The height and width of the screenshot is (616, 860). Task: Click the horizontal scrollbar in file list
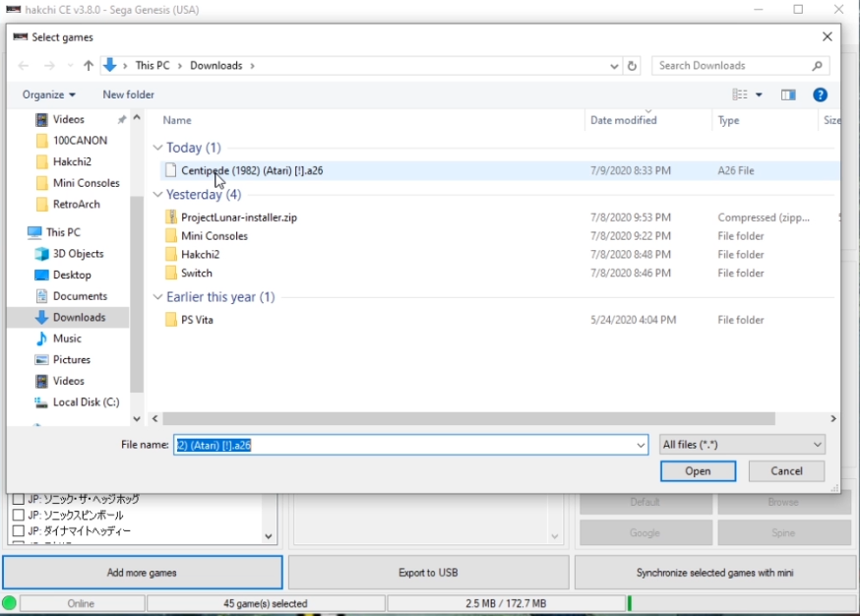coord(469,418)
